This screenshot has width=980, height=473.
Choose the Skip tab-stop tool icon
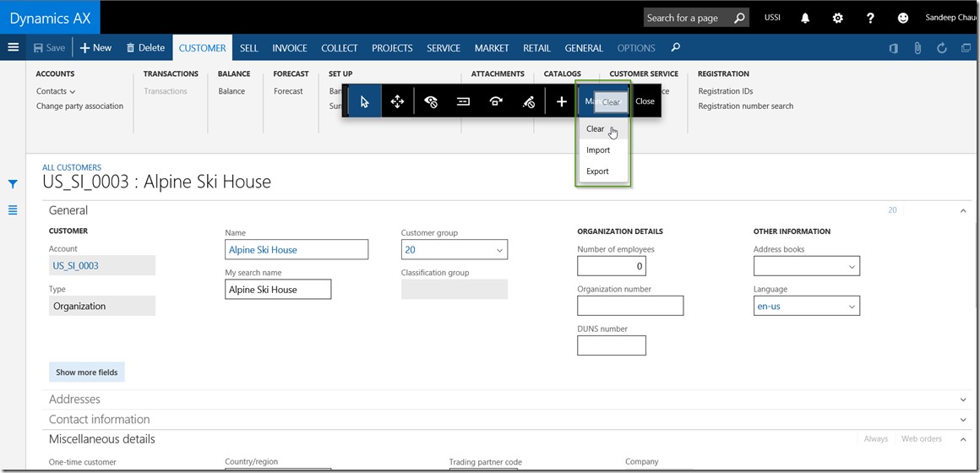496,101
